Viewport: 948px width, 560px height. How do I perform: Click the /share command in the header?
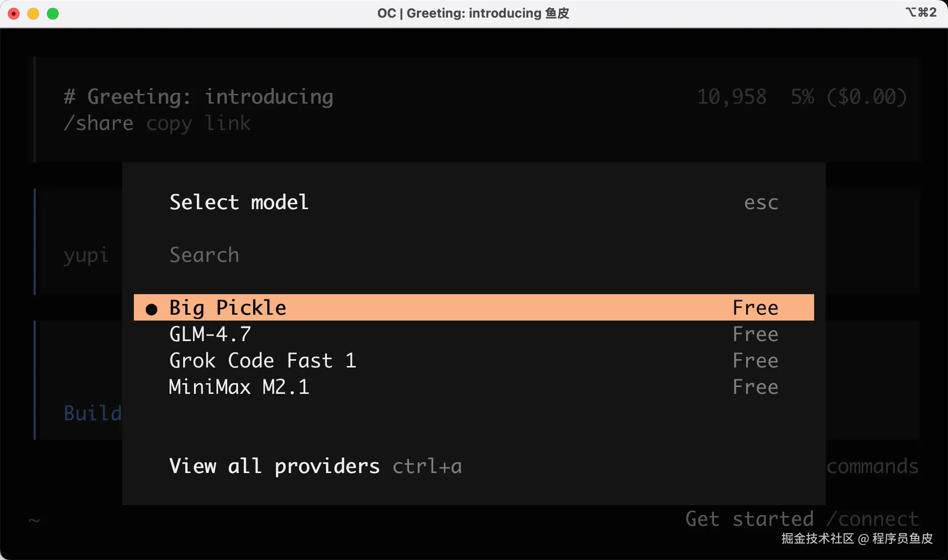pyautogui.click(x=99, y=124)
